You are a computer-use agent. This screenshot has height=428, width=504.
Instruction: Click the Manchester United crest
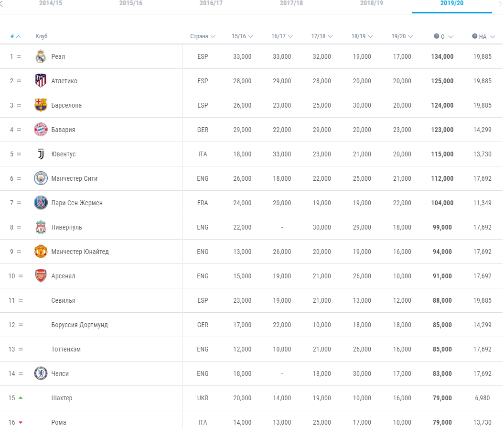tap(41, 252)
